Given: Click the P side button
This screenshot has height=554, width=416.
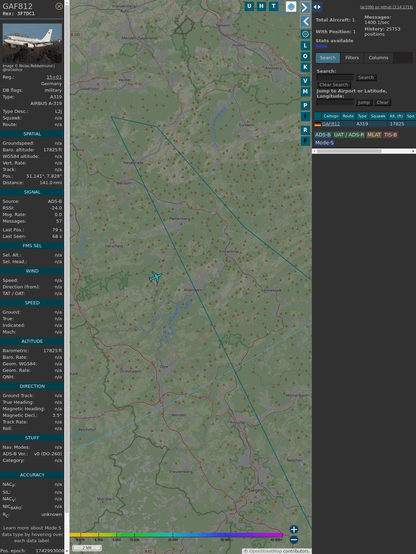Looking at the screenshot, I should pyautogui.click(x=305, y=106).
